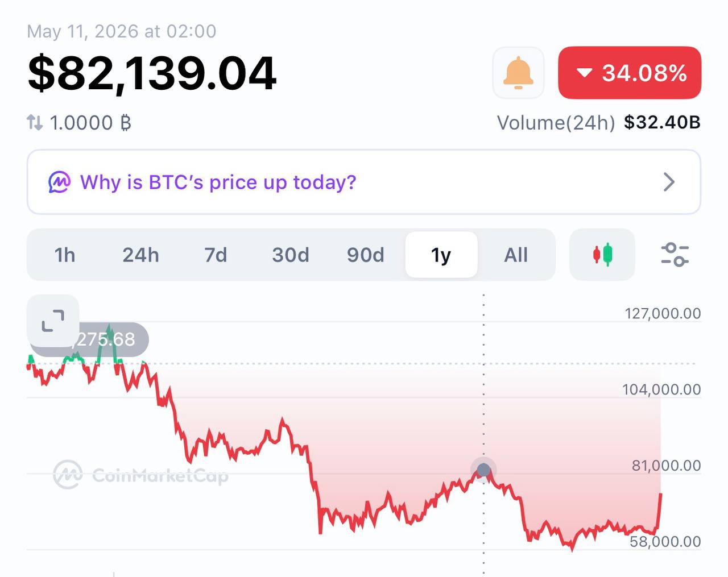The height and width of the screenshot is (577, 728).
Task: Click the currency swap arrows icon
Action: [x=35, y=122]
